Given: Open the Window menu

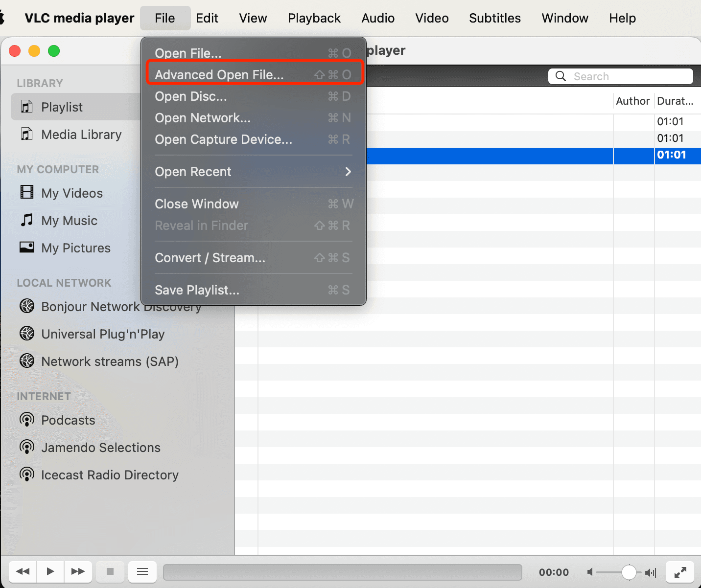Looking at the screenshot, I should (565, 18).
